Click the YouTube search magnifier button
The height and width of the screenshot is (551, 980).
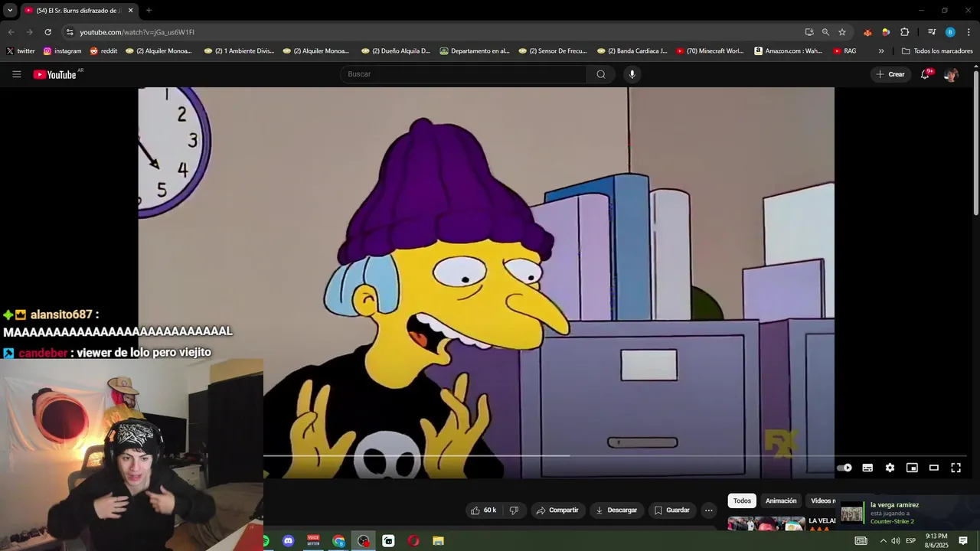[x=601, y=74]
